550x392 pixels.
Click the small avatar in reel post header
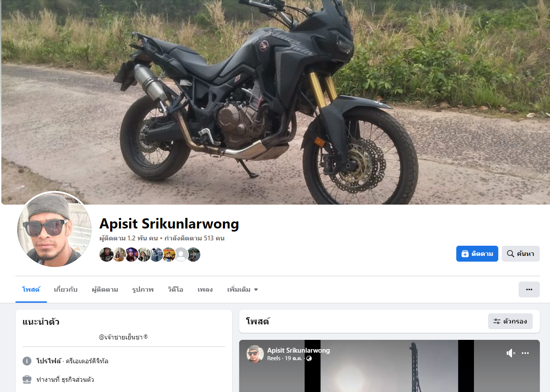coord(255,354)
